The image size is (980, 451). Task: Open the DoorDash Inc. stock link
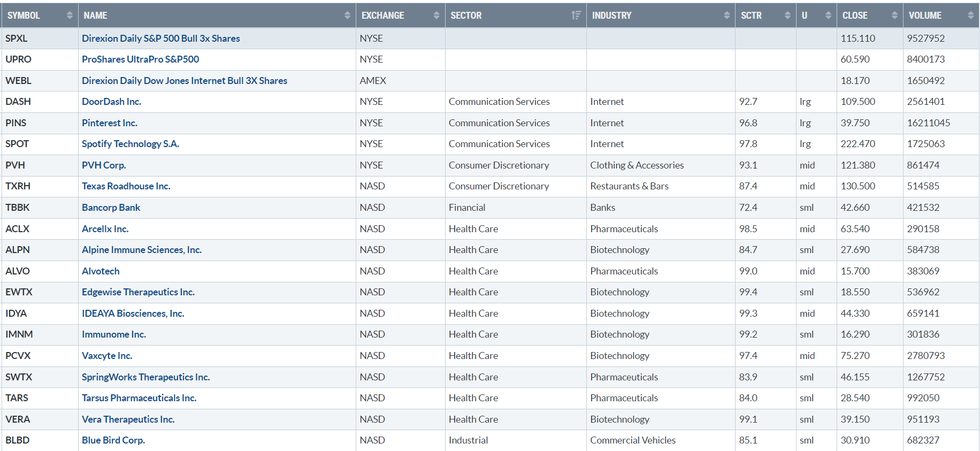coord(111,102)
